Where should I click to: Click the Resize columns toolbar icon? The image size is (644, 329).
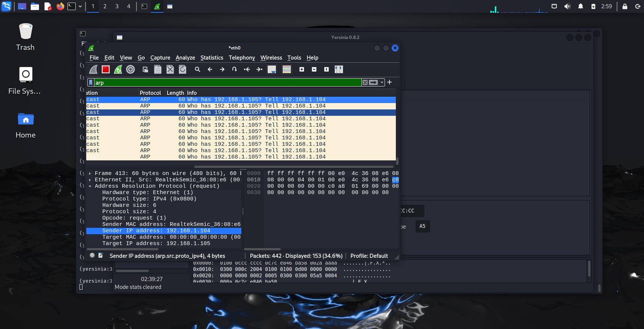pos(339,69)
